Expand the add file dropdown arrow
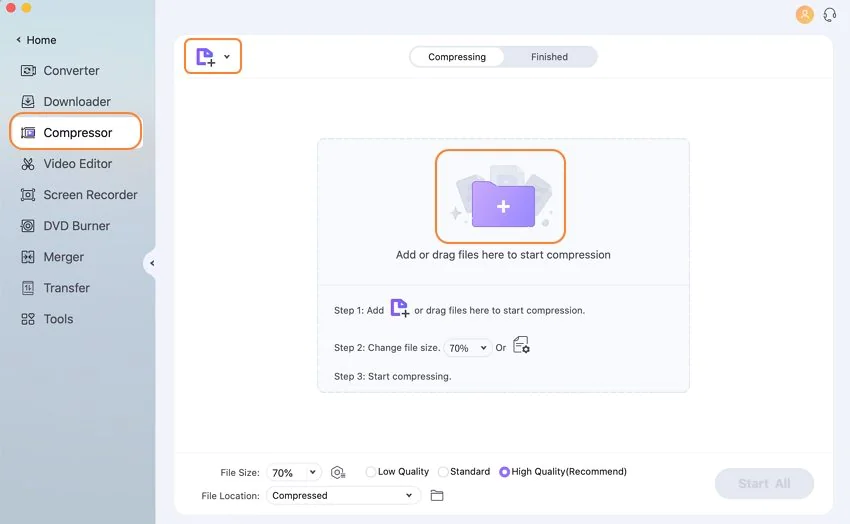Image resolution: width=850 pixels, height=524 pixels. (227, 56)
